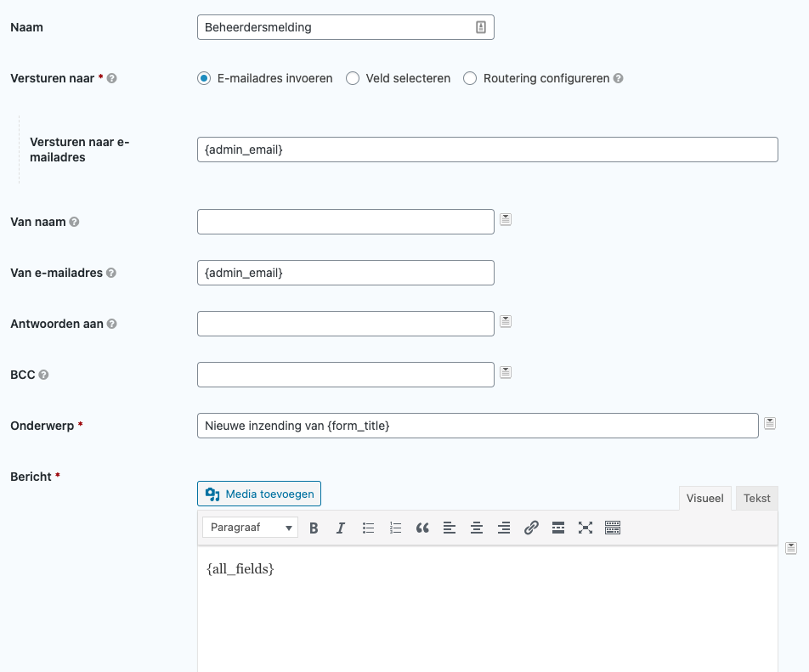
Task: Show help for Versturen naar
Action: pos(111,78)
